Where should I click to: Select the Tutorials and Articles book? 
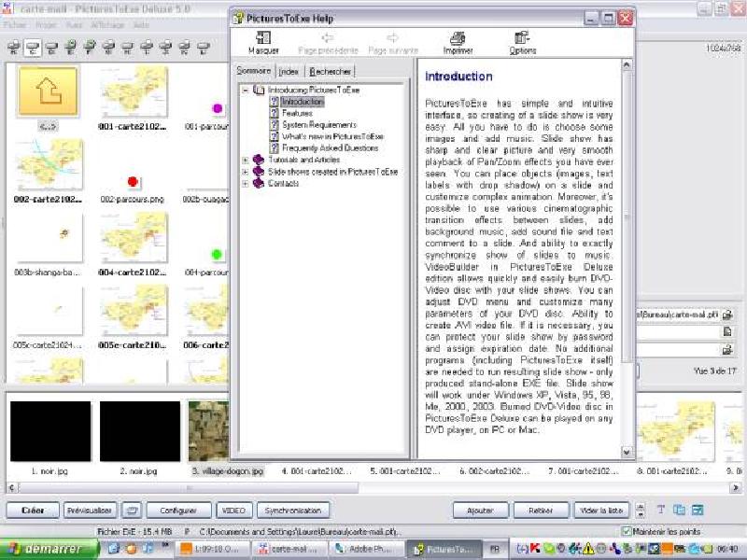pos(304,160)
